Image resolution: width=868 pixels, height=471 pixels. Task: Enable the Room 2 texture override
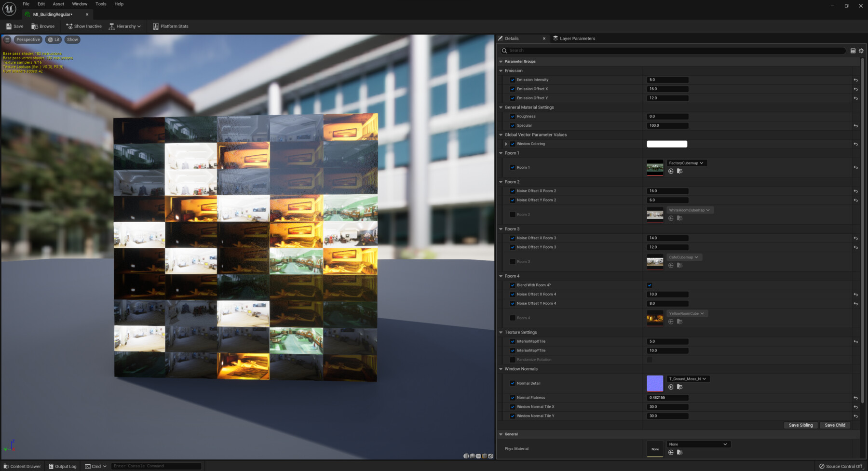tap(513, 215)
